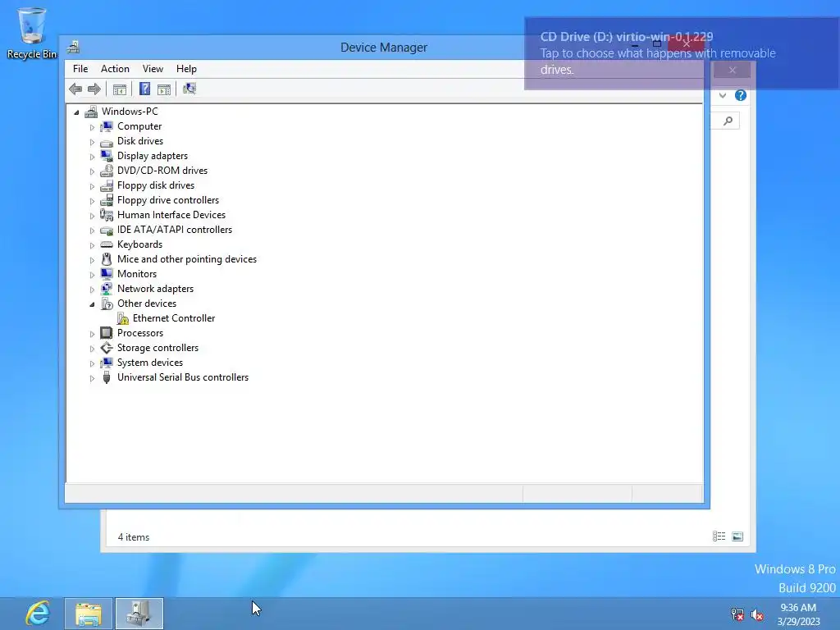Open the View menu
Image resolution: width=840 pixels, height=630 pixels.
153,69
